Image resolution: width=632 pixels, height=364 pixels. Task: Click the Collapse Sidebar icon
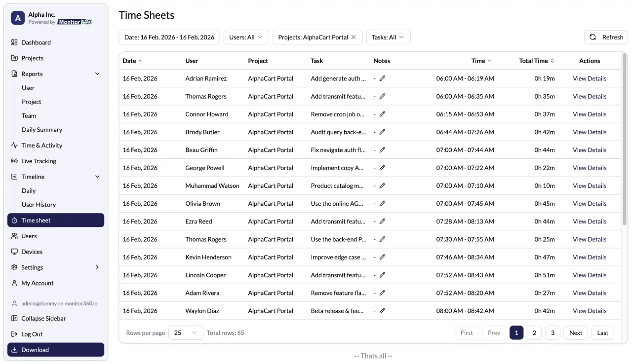pyautogui.click(x=15, y=318)
